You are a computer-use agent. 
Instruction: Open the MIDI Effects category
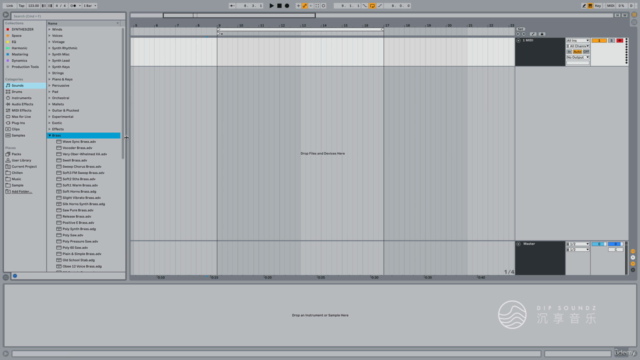tap(21, 110)
